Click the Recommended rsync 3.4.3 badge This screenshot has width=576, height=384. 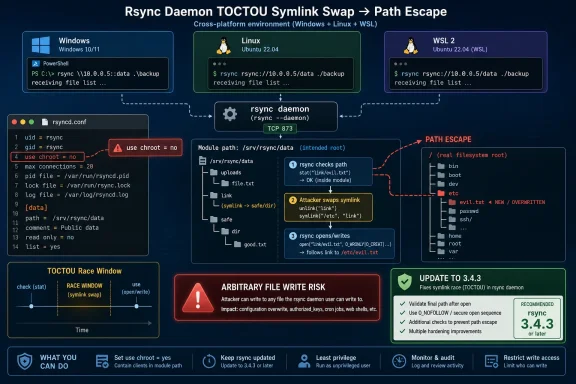537,318
